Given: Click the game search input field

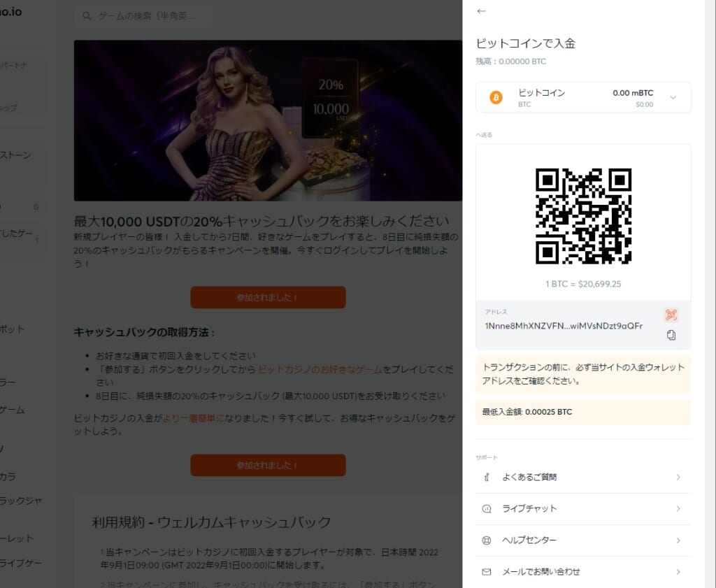Looking at the screenshot, I should pyautogui.click(x=144, y=16).
